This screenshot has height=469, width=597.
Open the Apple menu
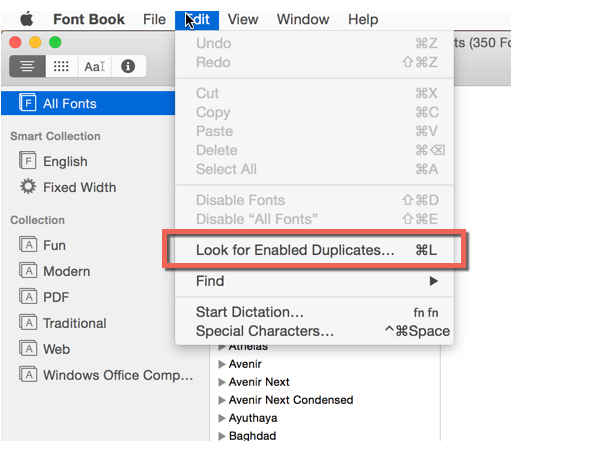27,19
